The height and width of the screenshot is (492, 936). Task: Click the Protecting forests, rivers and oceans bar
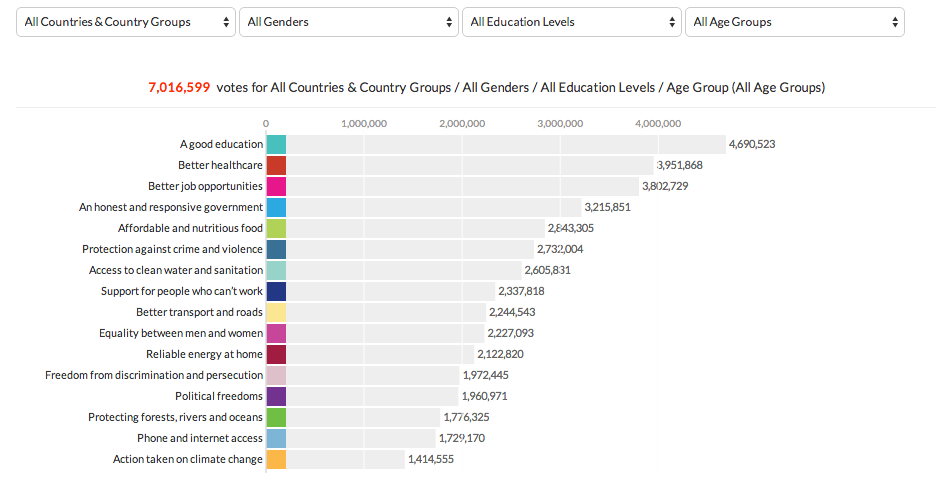tap(363, 417)
